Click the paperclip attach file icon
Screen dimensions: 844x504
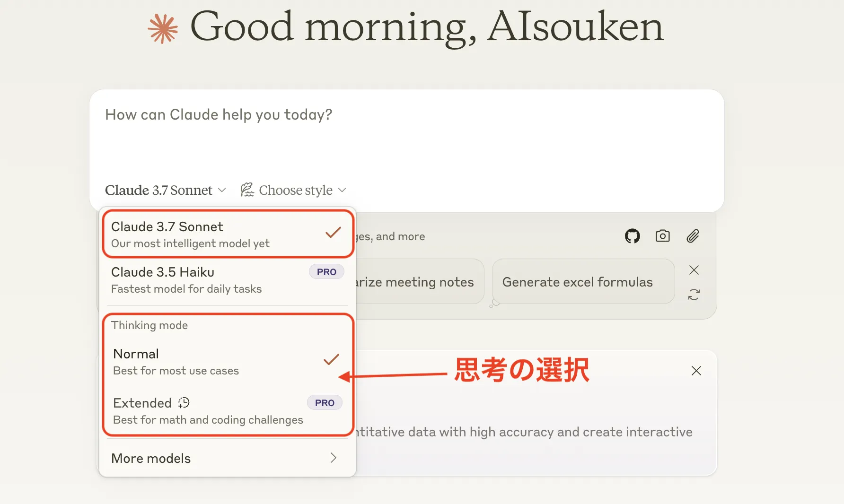(693, 236)
